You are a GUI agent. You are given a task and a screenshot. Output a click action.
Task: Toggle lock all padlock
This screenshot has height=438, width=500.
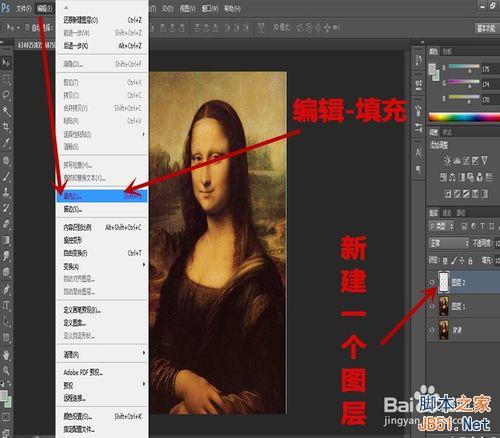(x=470, y=260)
